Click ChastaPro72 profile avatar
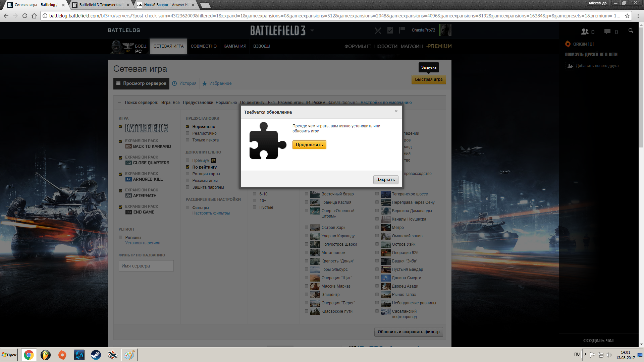This screenshot has width=644, height=362. 445,30
